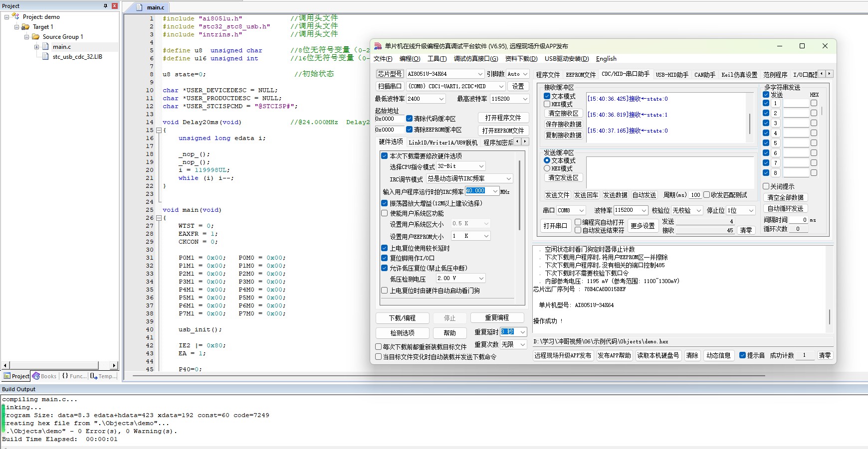This screenshot has height=449, width=868.
Task: Open the 校验位 无校验 dropdown
Action: click(x=699, y=210)
